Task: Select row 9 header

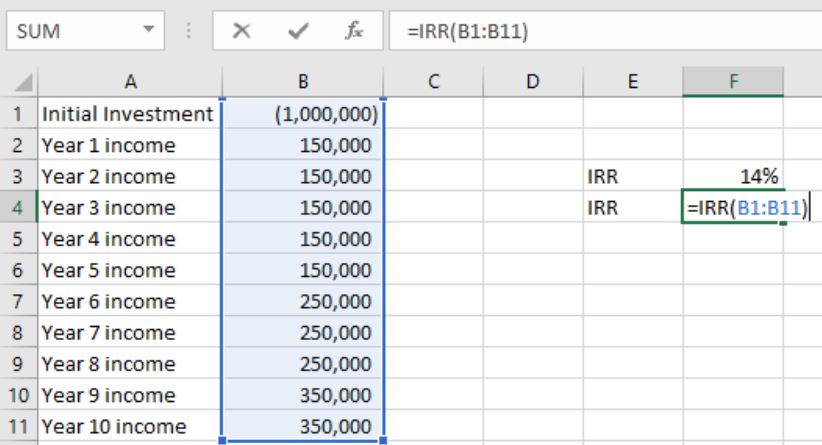Action: pos(18,364)
